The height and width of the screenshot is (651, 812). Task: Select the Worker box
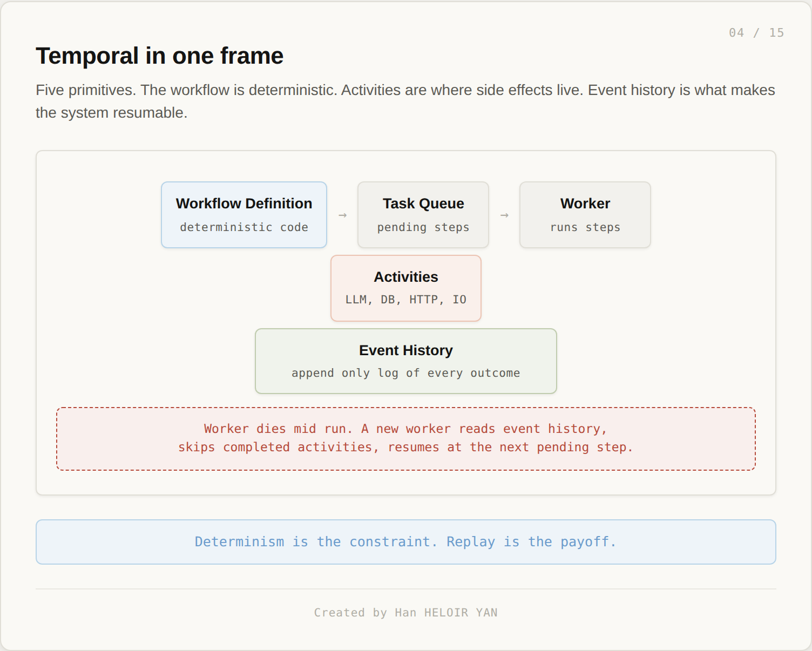585,215
